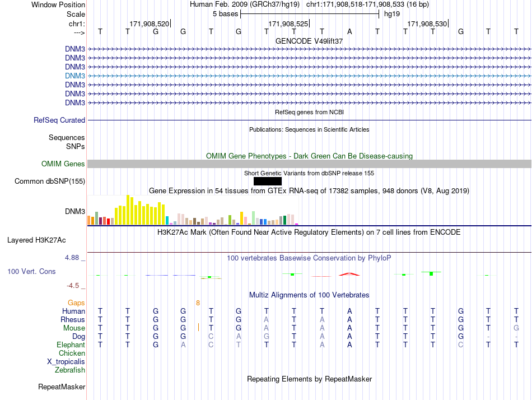Open RefSeq Curated track label
The height and width of the screenshot is (400, 532).
(x=59, y=120)
